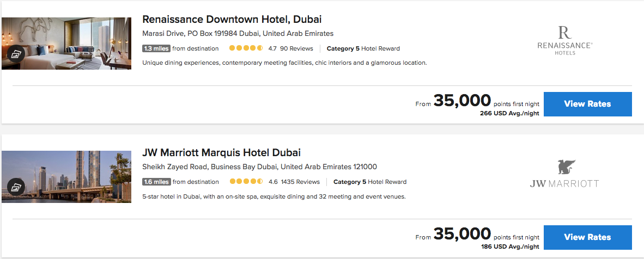Screen dimensions: 644x259
Task: Click the 1.6 miles distance badge
Action: click(156, 182)
